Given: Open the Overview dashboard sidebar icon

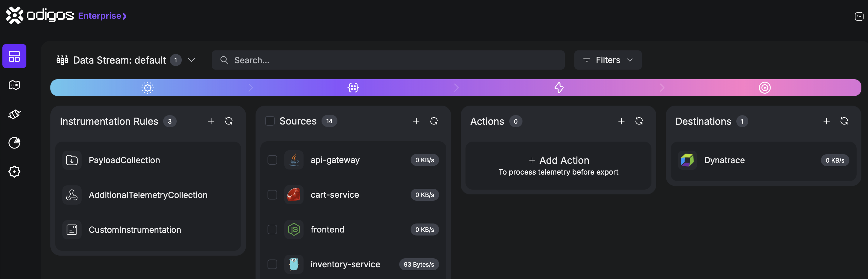Looking at the screenshot, I should tap(14, 56).
